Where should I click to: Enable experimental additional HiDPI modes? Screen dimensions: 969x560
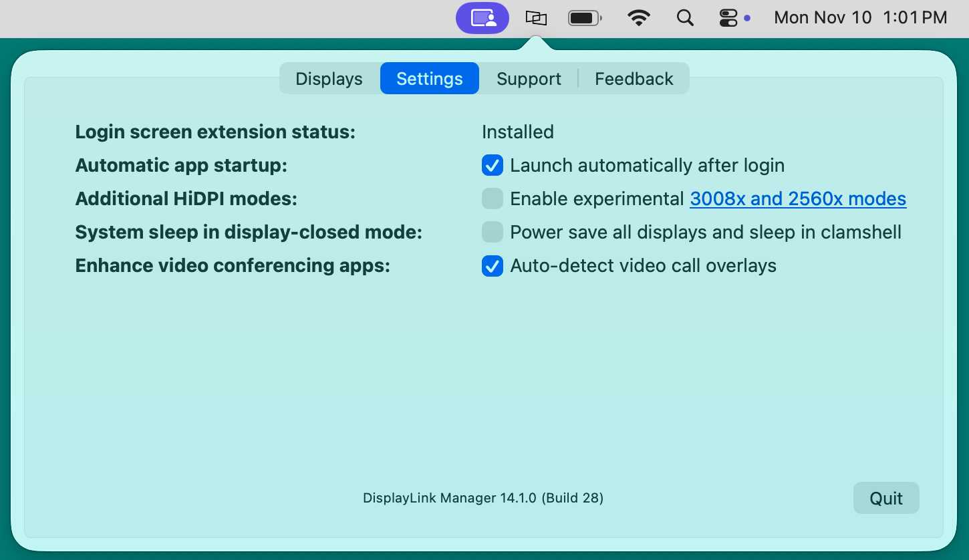pos(493,198)
